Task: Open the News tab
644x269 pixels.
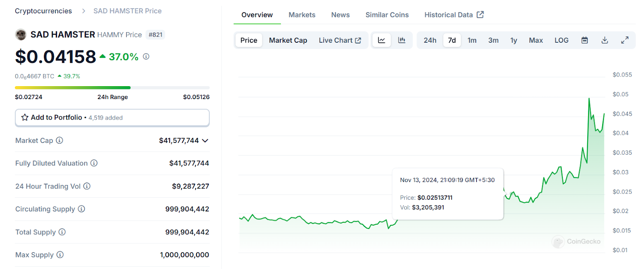Action: (x=341, y=15)
